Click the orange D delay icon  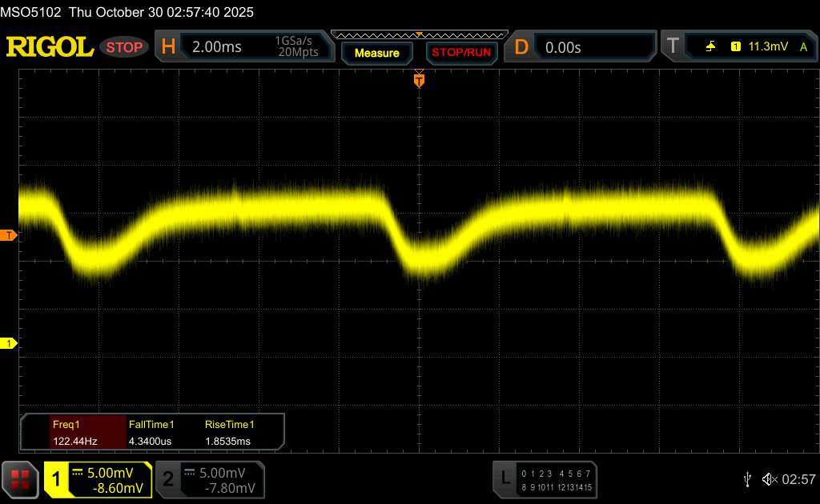521,47
